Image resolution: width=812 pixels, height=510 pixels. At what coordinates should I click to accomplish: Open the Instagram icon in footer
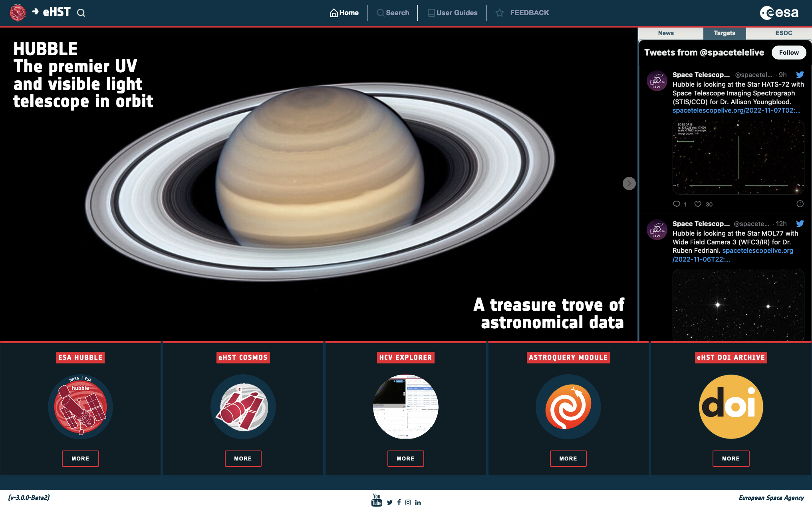tap(408, 502)
